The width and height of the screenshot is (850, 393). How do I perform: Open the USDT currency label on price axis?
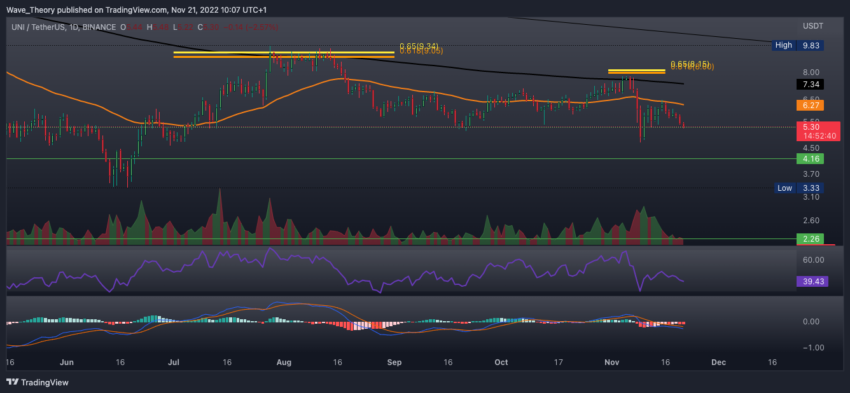click(x=811, y=26)
